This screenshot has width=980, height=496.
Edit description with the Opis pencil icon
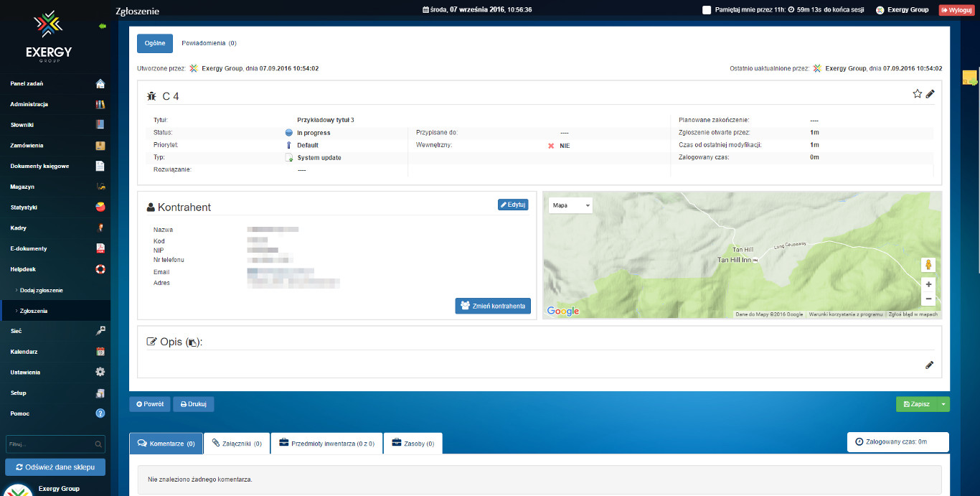930,365
